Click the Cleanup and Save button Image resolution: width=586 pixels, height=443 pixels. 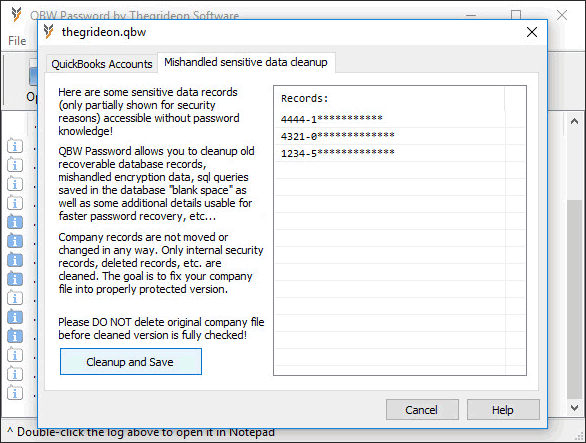click(x=131, y=362)
